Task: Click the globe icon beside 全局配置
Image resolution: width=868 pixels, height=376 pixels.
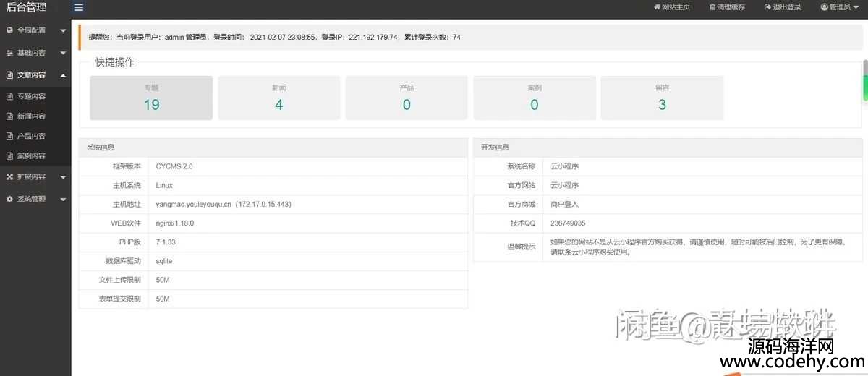Action: pos(9,30)
